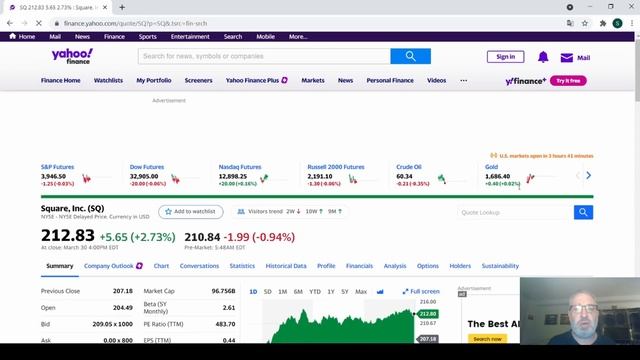Open notifications bell icon

(x=543, y=57)
